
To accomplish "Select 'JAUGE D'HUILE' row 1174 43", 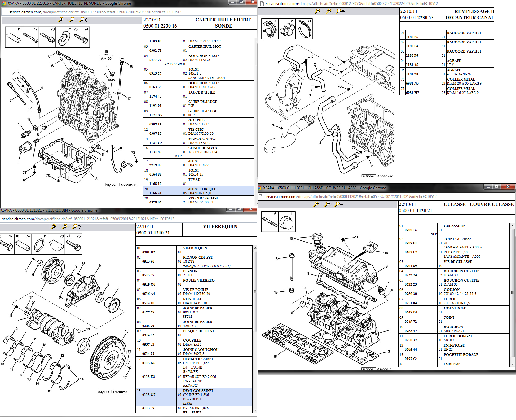I will [199, 94].
